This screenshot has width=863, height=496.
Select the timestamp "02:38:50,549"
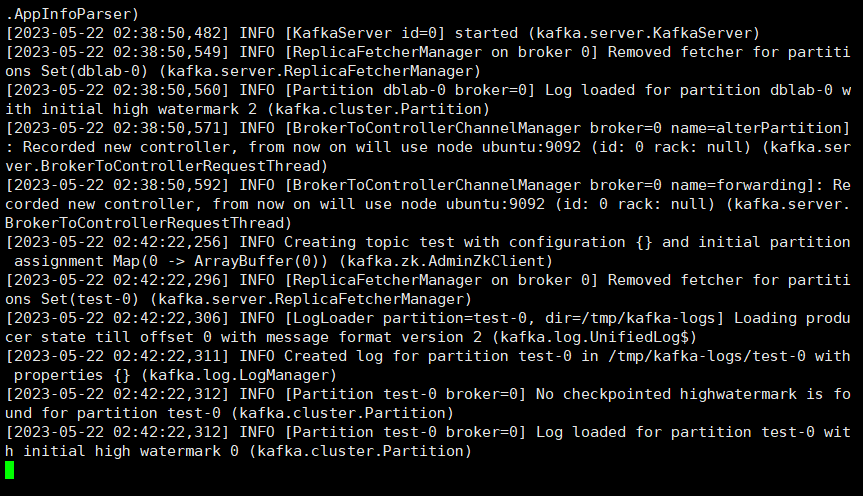pyautogui.click(x=167, y=52)
